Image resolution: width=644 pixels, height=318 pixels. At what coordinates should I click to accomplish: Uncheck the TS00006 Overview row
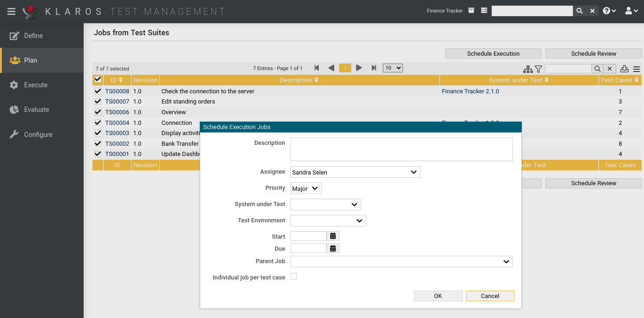(98, 112)
